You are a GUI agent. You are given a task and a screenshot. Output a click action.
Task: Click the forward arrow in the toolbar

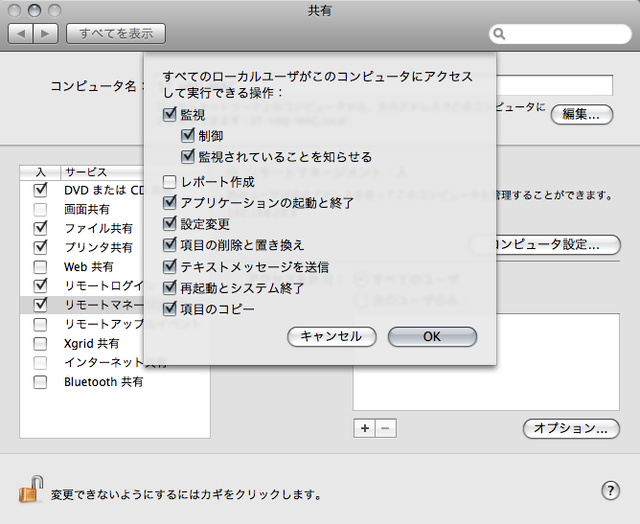[46, 34]
